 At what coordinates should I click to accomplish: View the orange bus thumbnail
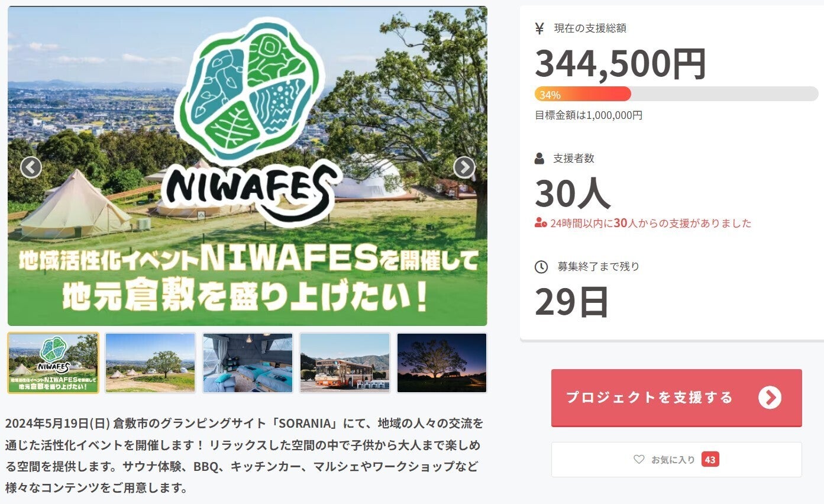point(345,363)
